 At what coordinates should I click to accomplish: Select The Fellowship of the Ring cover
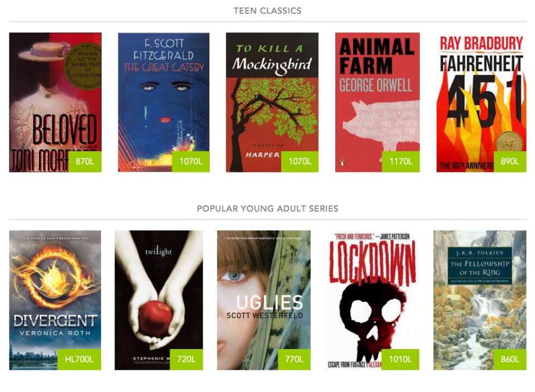[480, 300]
